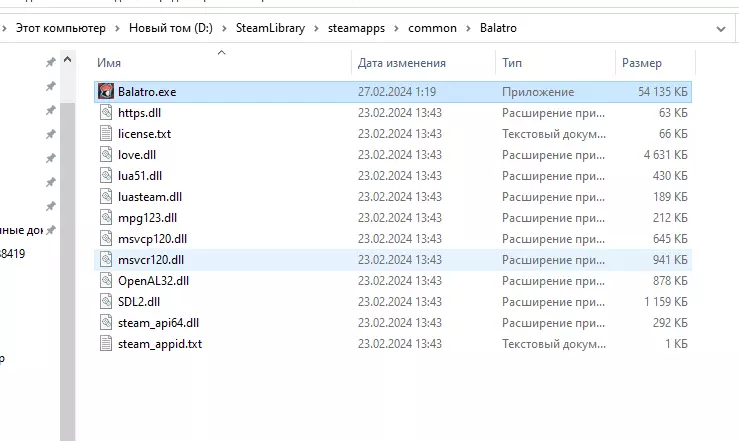
Task: Expand the chevron after Этот компьютер
Action: [x=116, y=28]
